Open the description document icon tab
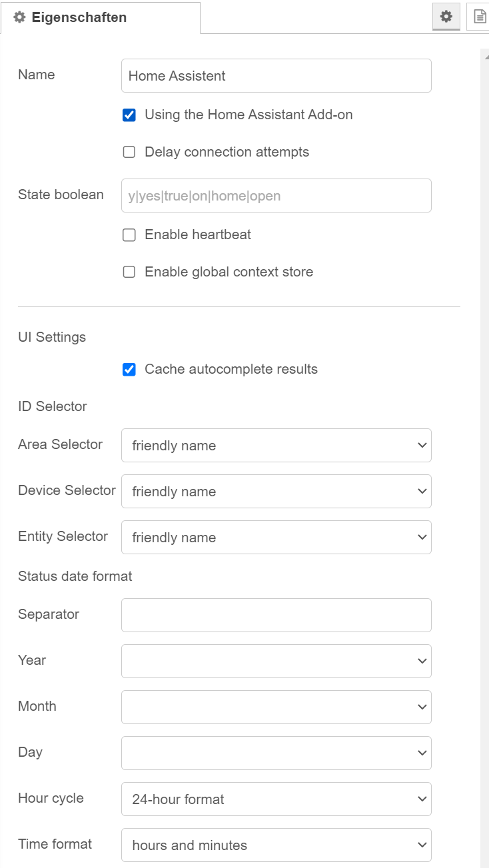 tap(478, 17)
